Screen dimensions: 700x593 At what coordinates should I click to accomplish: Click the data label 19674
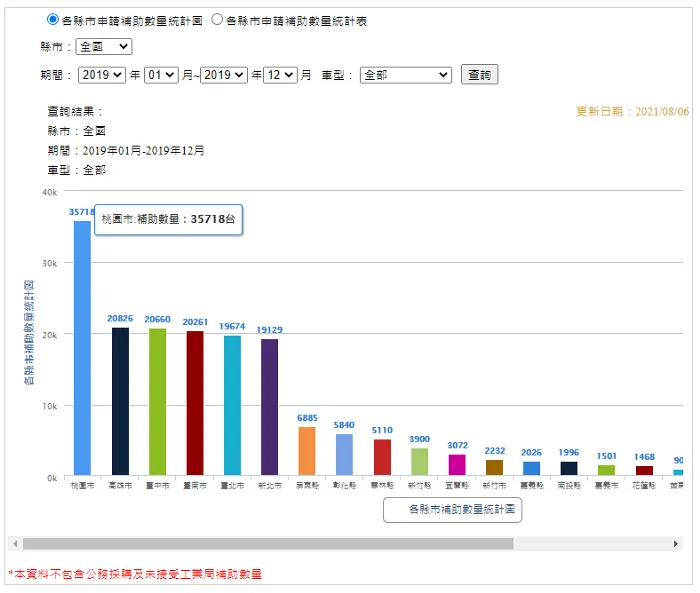point(232,326)
